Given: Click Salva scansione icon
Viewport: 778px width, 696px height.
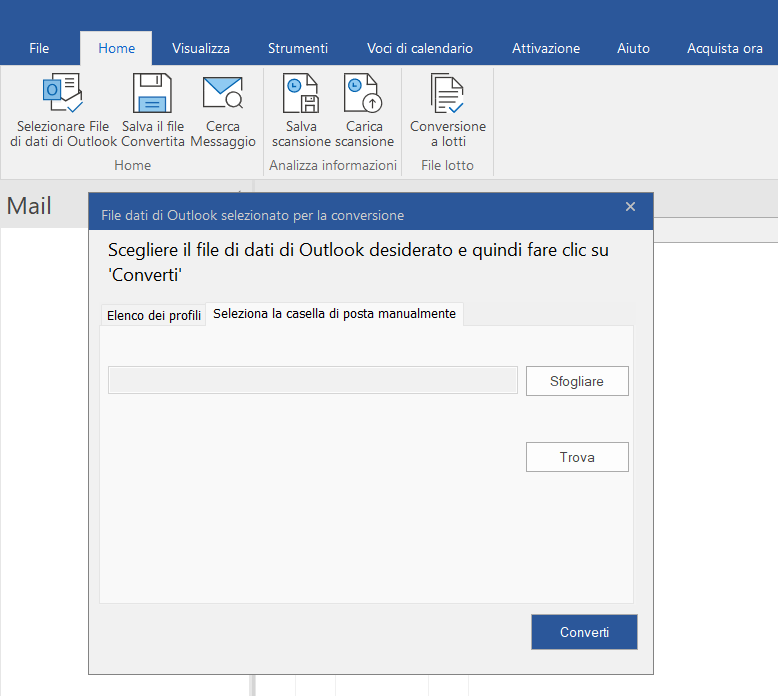Looking at the screenshot, I should [301, 93].
